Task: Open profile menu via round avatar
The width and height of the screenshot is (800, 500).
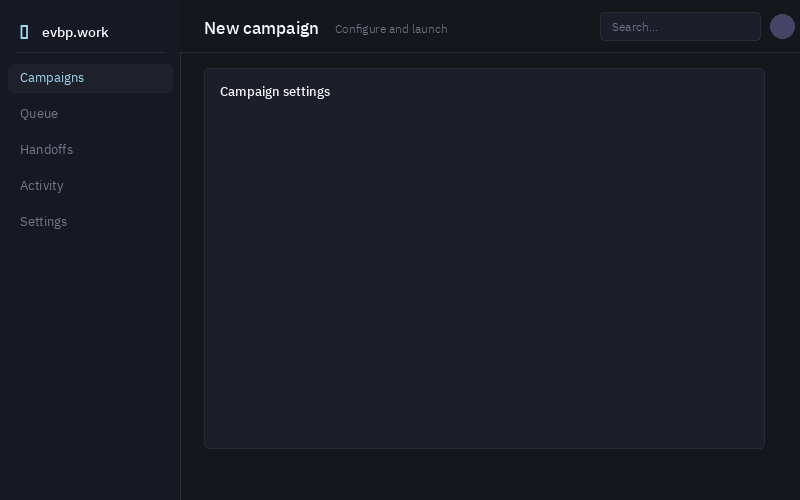Action: pyautogui.click(x=782, y=27)
